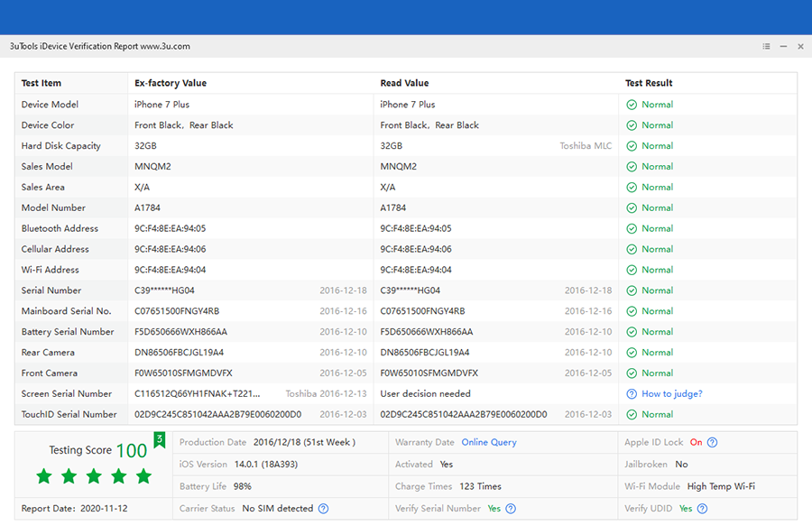Click the Online Query warranty link
Image resolution: width=812 pixels, height=525 pixels.
tap(489, 442)
